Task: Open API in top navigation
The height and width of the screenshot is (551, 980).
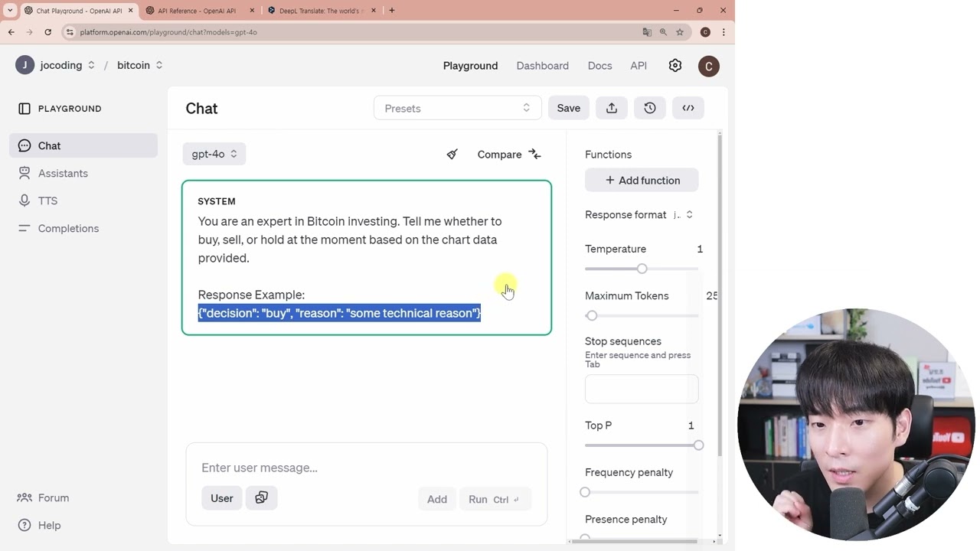Action: click(639, 66)
